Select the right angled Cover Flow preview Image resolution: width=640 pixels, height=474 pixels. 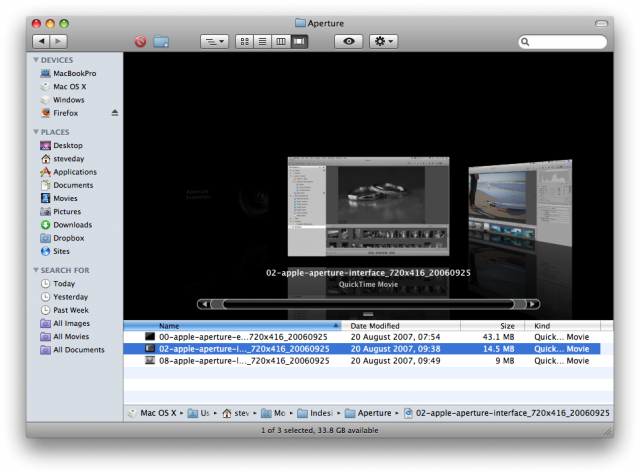(520, 204)
